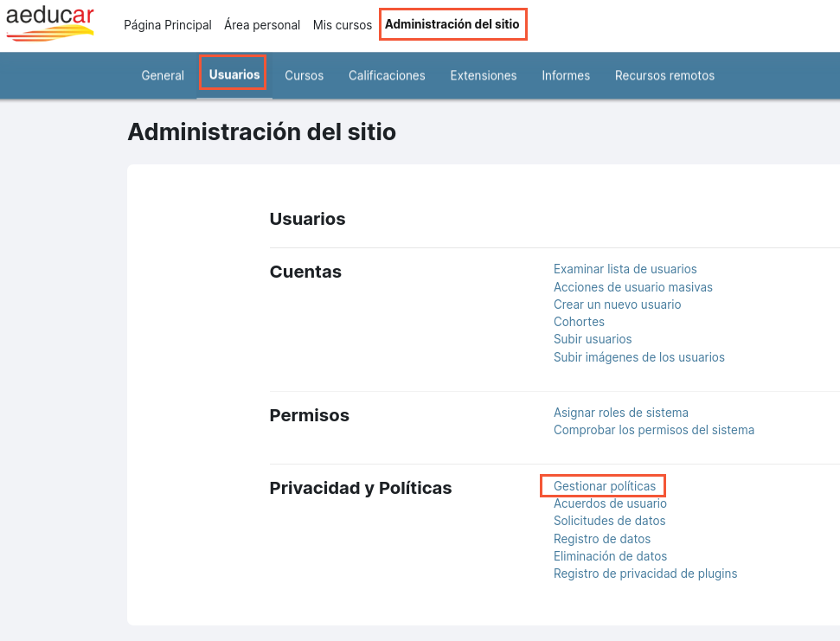This screenshot has height=641, width=840.
Task: Open Acciones de usuario masivas
Action: [x=632, y=287]
